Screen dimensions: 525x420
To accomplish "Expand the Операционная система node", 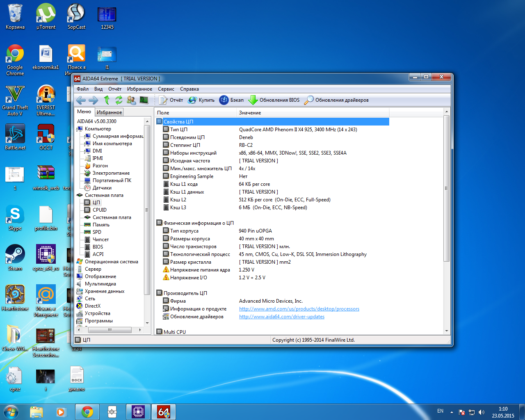I will pyautogui.click(x=111, y=262).
